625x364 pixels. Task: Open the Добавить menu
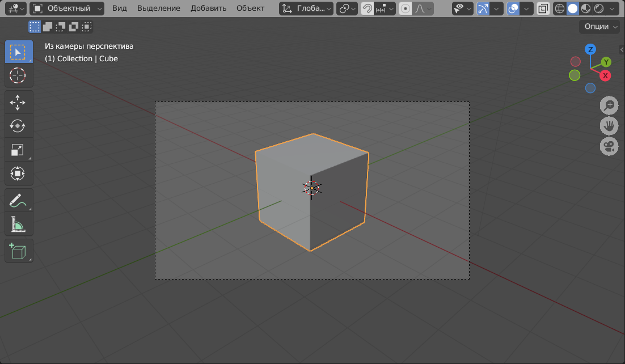[208, 9]
